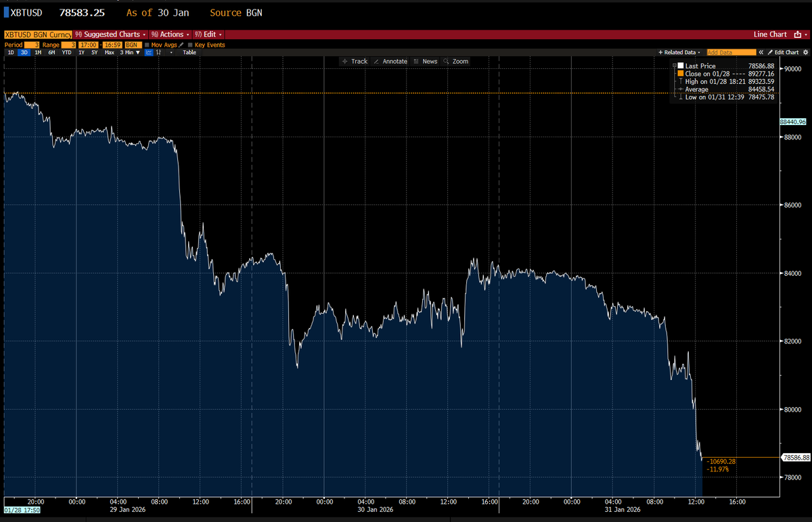Screen dimensions: 812x522
Task: Click the orange Close on 01/28 swatch
Action: [x=680, y=74]
